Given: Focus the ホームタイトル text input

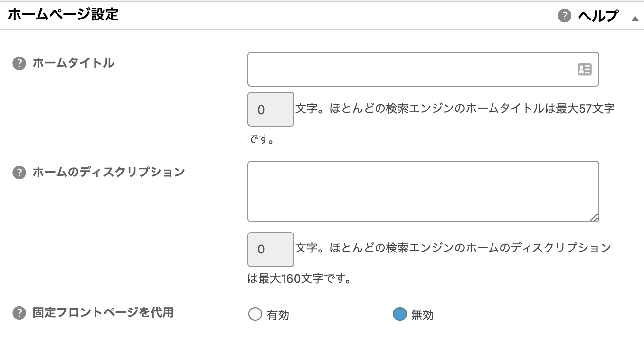Looking at the screenshot, I should pyautogui.click(x=423, y=69).
